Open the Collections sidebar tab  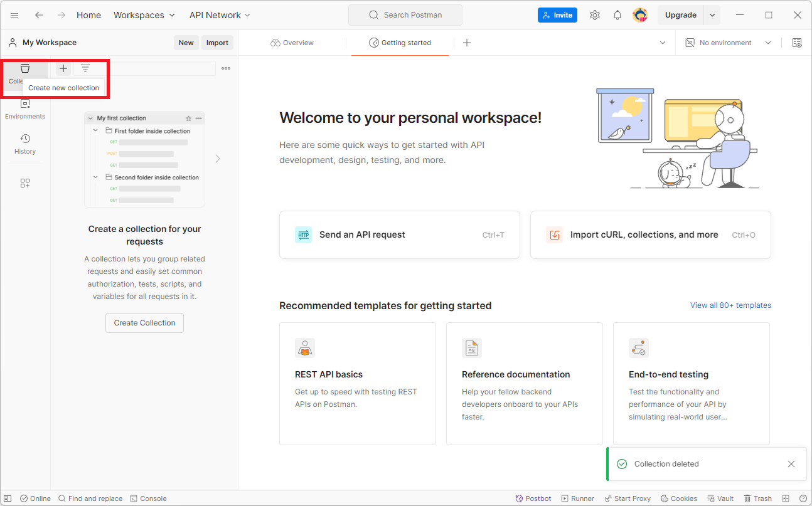[x=25, y=73]
